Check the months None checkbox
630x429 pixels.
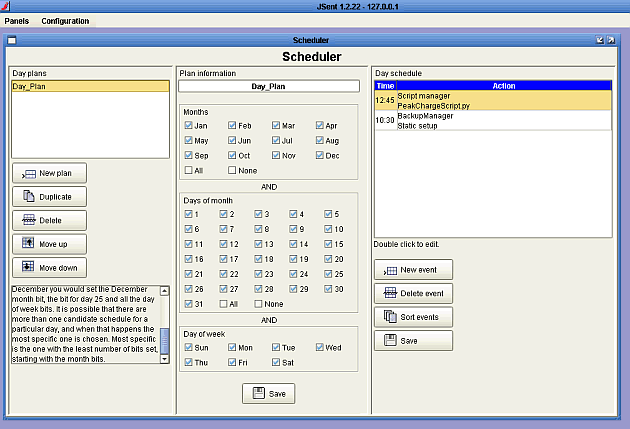(x=232, y=170)
